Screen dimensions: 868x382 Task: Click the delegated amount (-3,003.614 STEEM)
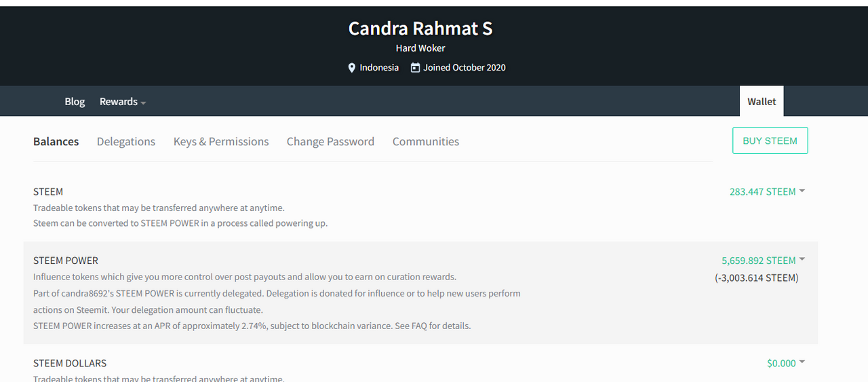click(x=757, y=278)
